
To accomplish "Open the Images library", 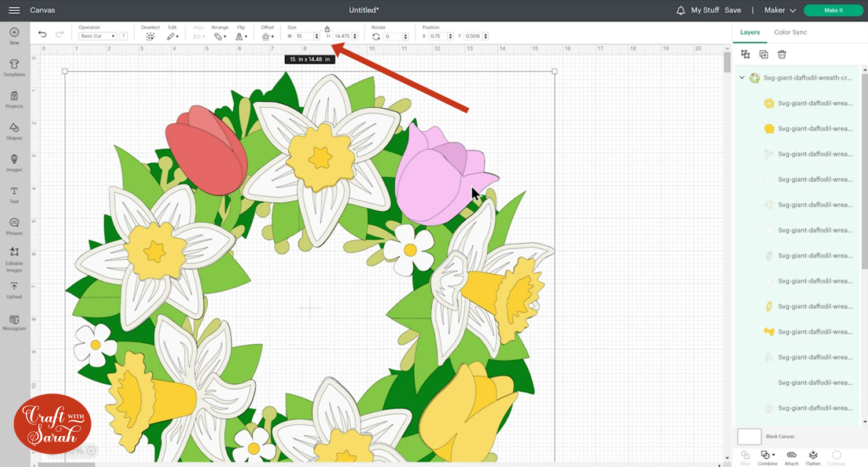I will point(14,163).
